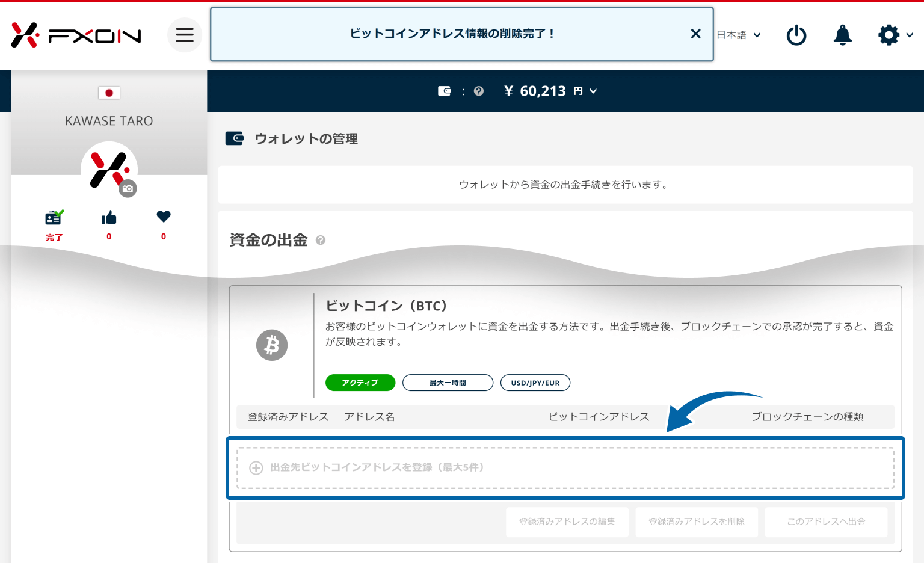Click the power logout icon
The image size is (924, 563).
coord(796,35)
